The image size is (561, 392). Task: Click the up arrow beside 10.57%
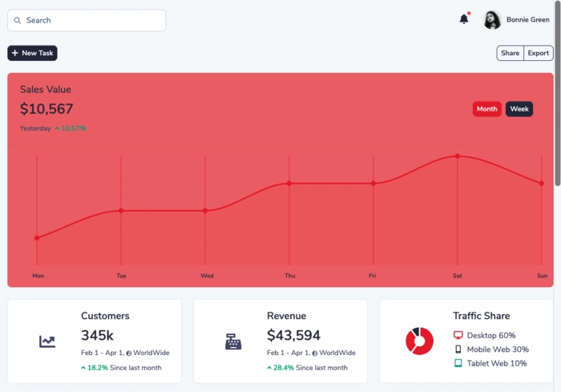(x=57, y=128)
